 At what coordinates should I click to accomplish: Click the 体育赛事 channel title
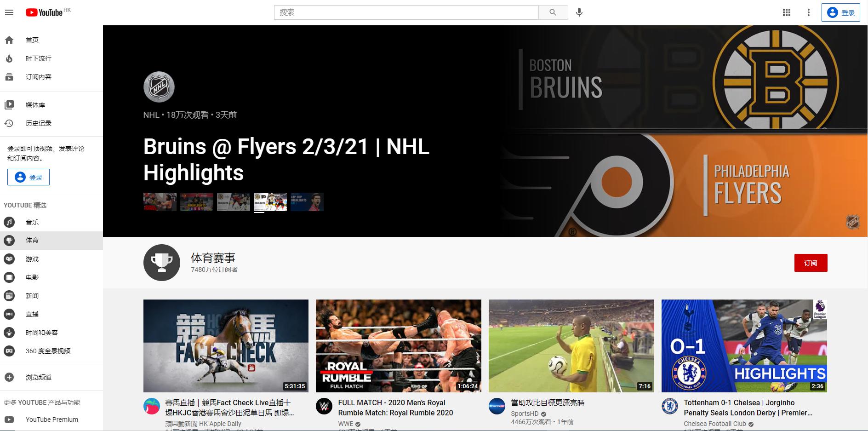(213, 258)
